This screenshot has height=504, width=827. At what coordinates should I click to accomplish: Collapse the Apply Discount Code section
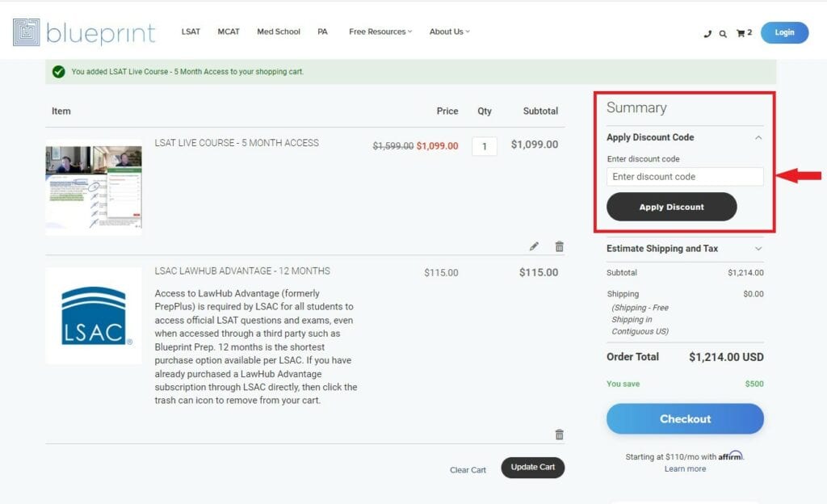(x=758, y=137)
